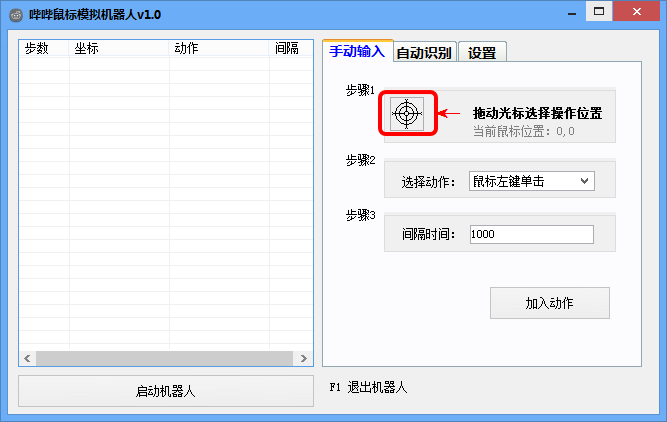Close the 哔哔鼠标模拟机器人 window
The height and width of the screenshot is (422, 667).
636,11
